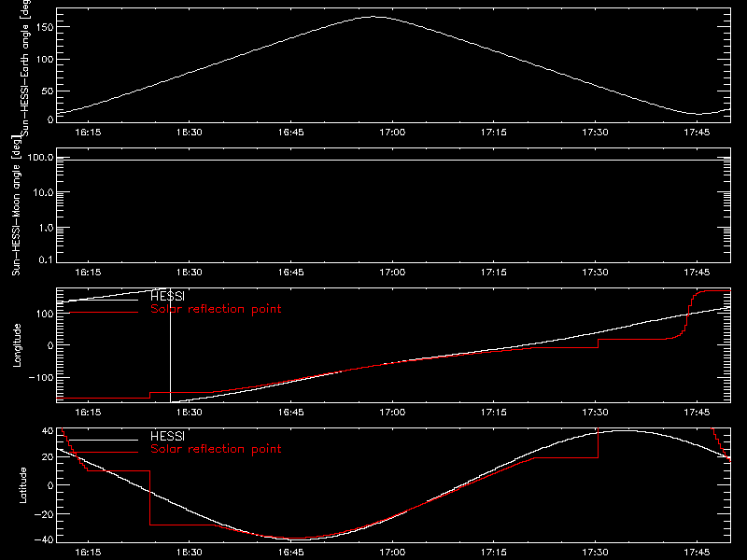Select Solar reflection point label in Longitude plot

(x=216, y=309)
